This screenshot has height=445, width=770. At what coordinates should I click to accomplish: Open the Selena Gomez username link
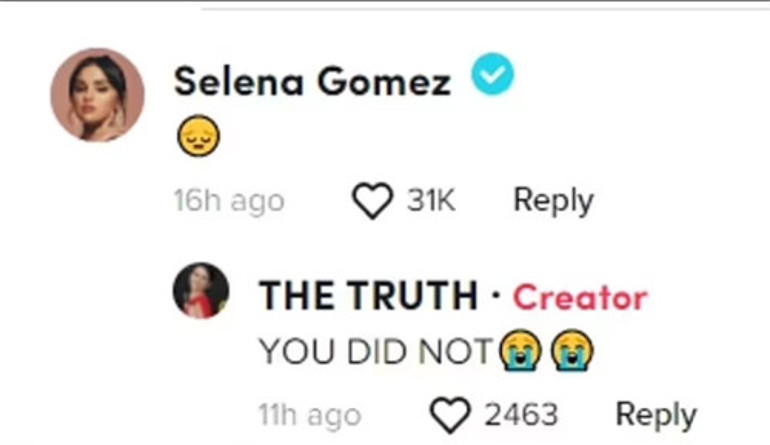pyautogui.click(x=312, y=81)
